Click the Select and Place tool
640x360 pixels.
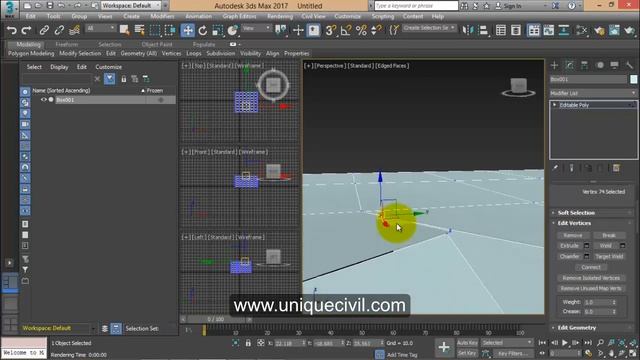coord(232,30)
